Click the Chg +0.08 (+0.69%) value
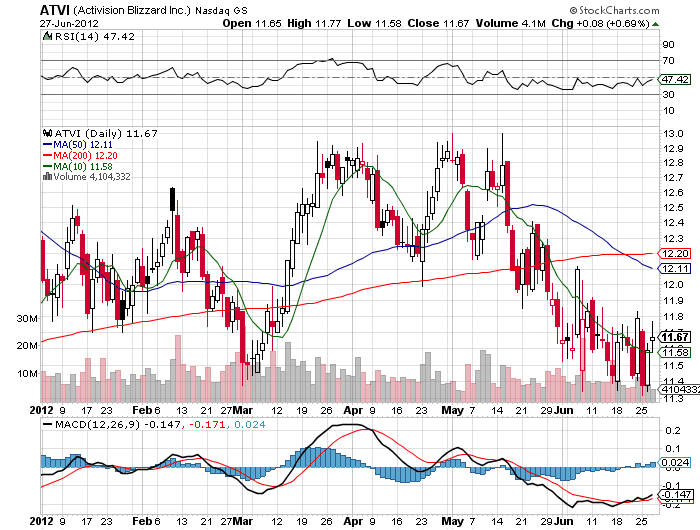The width and height of the screenshot is (700, 530). click(600, 23)
